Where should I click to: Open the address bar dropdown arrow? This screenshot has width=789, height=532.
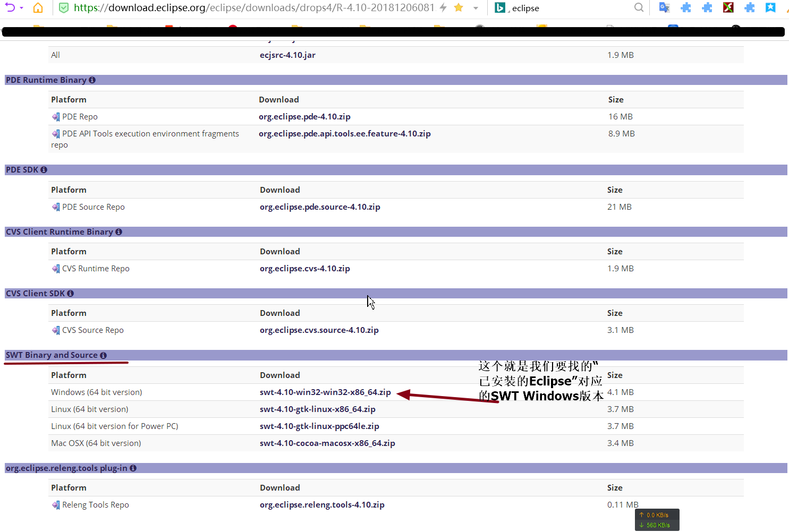pyautogui.click(x=476, y=8)
